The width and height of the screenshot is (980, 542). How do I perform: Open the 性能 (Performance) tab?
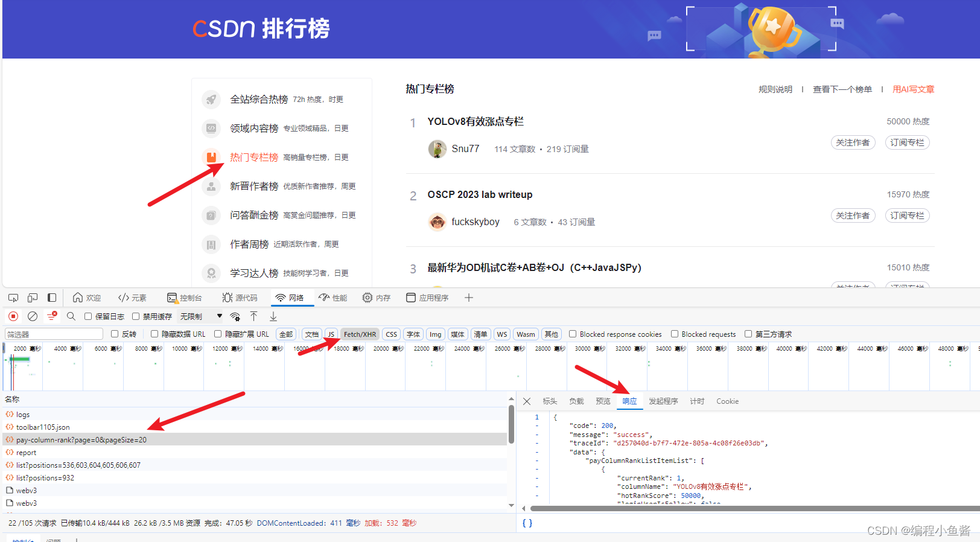(x=333, y=298)
